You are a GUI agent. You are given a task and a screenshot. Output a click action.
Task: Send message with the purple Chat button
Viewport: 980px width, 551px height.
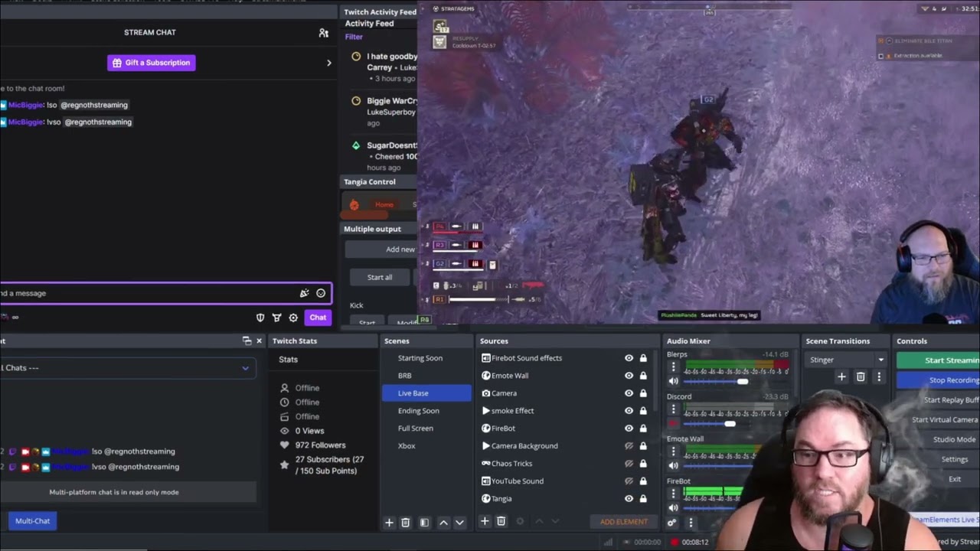318,318
